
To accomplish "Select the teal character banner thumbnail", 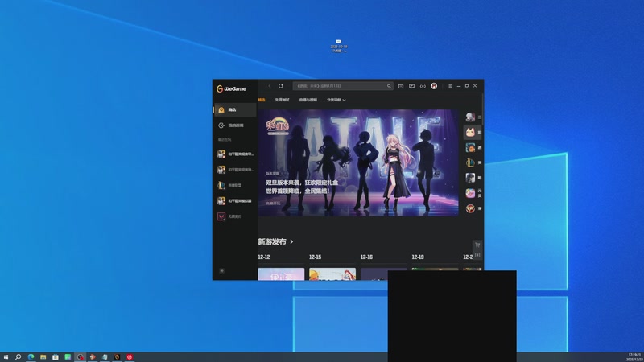I will tap(470, 147).
